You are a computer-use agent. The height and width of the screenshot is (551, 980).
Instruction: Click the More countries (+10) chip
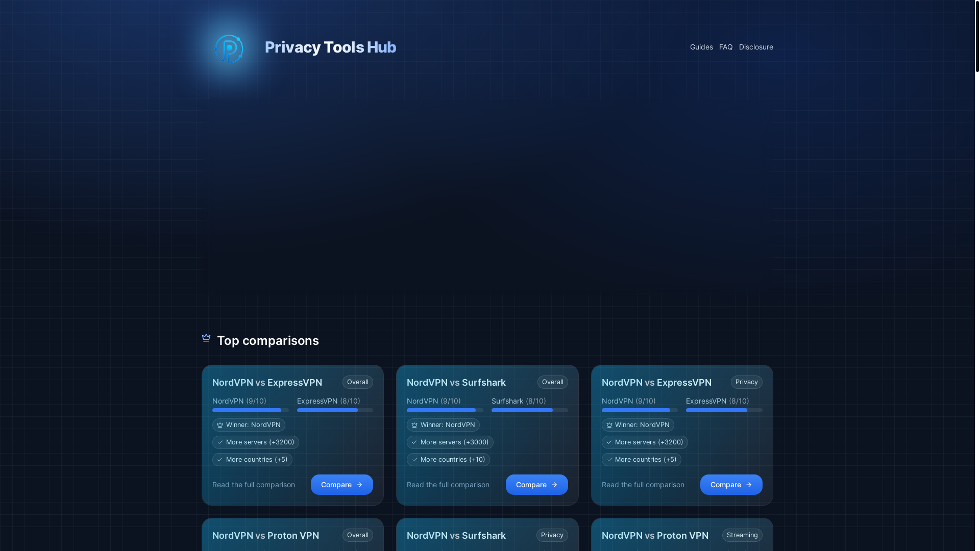(x=448, y=460)
